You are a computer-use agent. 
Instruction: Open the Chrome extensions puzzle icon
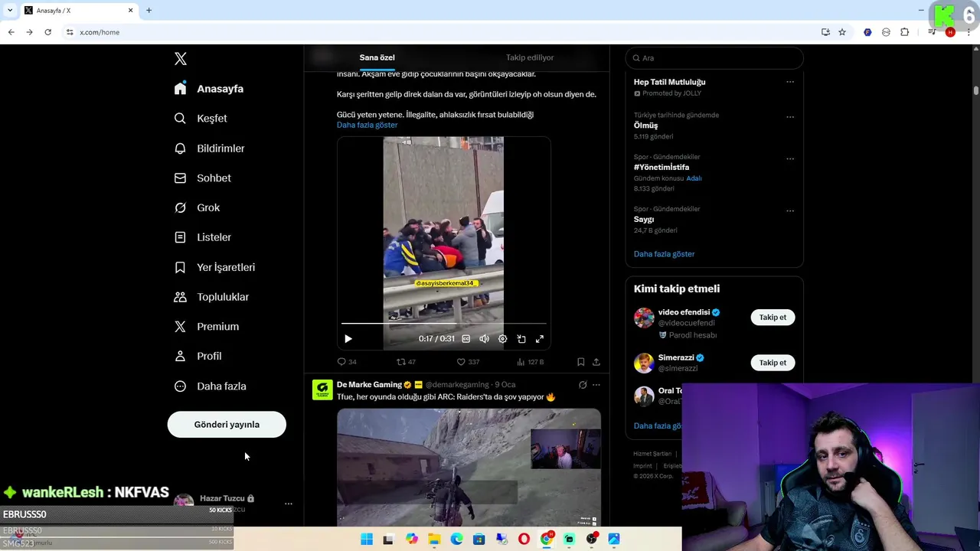coord(904,32)
